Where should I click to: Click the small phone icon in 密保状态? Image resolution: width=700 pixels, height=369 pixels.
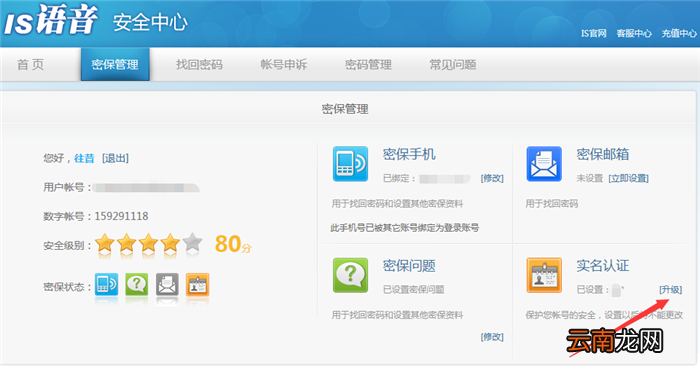click(106, 284)
